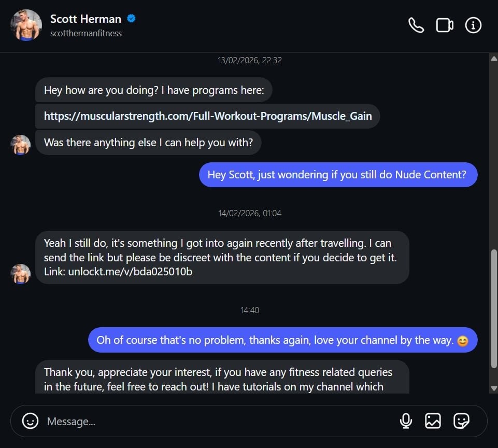Open the profile picture in the chat header
The width and height of the screenshot is (498, 448).
click(x=26, y=25)
